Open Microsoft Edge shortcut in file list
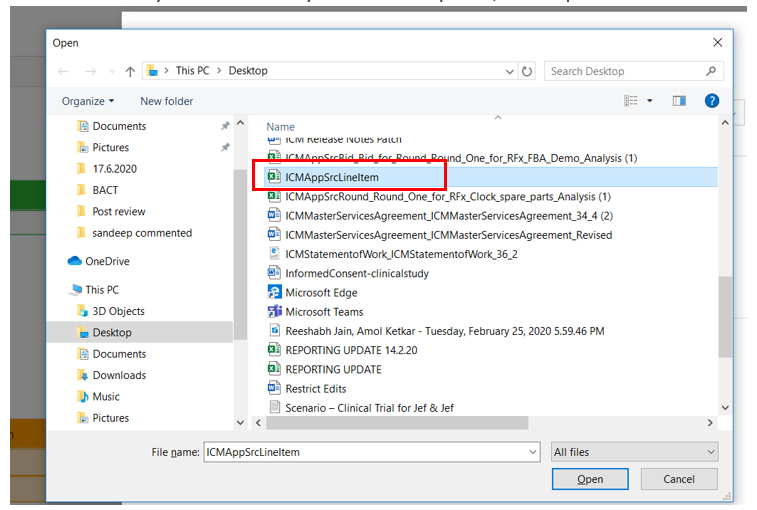 [x=320, y=293]
